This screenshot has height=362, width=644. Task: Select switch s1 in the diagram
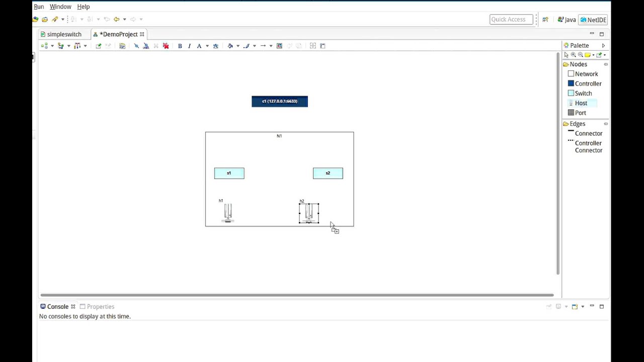tap(229, 173)
